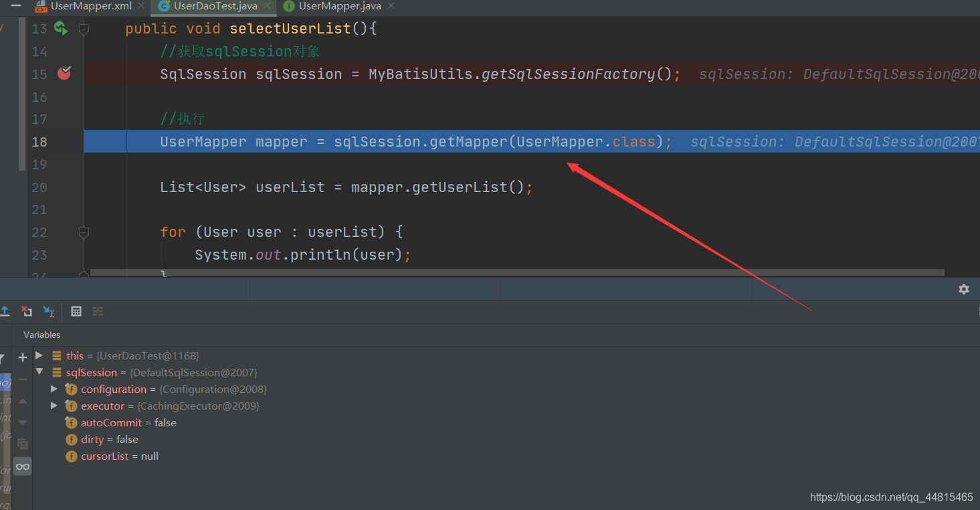Viewport: 980px width, 510px height.
Task: Collapse the sqlSession variable node
Action: point(39,372)
